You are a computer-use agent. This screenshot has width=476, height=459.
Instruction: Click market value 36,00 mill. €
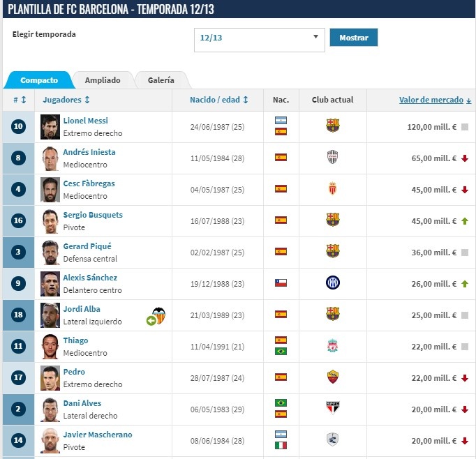(x=434, y=253)
